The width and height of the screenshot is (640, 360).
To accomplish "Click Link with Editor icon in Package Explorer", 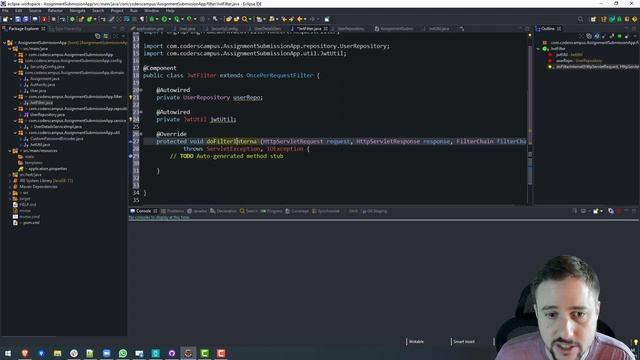I will [x=106, y=36].
